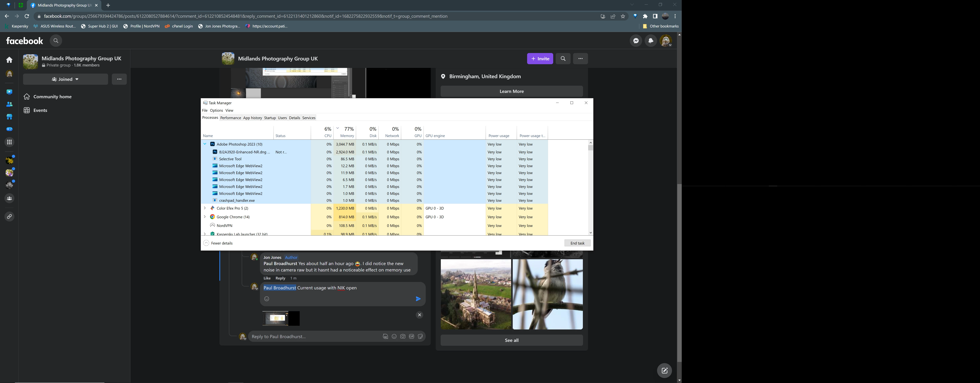Open Facebook Messenger icon in header
Screen dimensions: 980x383
coord(636,41)
